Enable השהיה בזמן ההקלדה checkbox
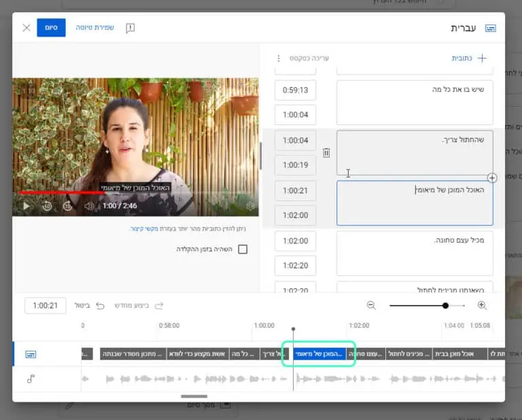The image size is (522, 420). pos(243,249)
